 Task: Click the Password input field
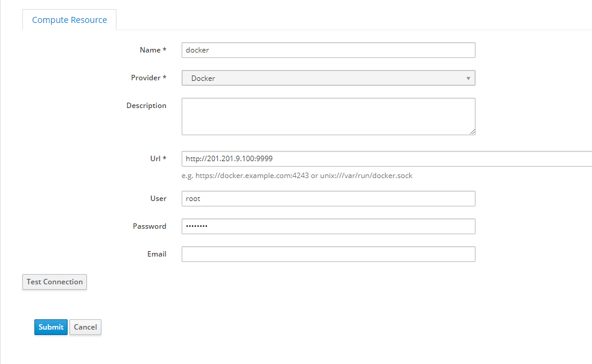(328, 226)
